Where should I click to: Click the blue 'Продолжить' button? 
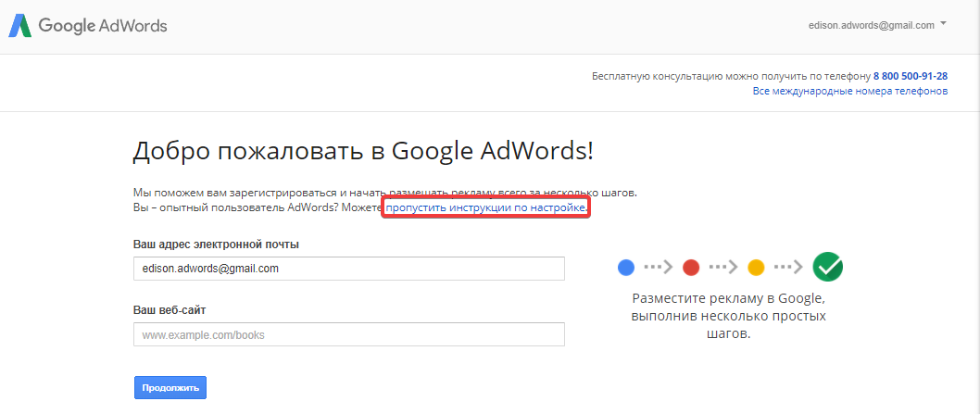(170, 388)
